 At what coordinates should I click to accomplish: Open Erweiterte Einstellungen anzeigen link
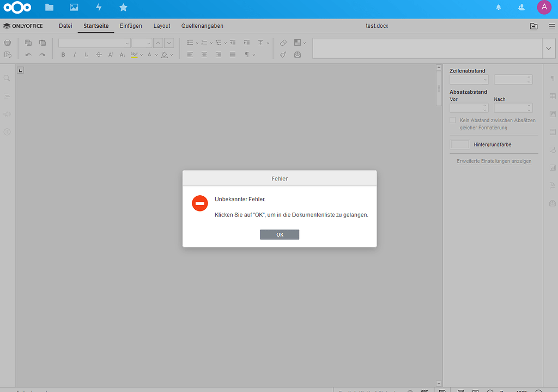[494, 161]
